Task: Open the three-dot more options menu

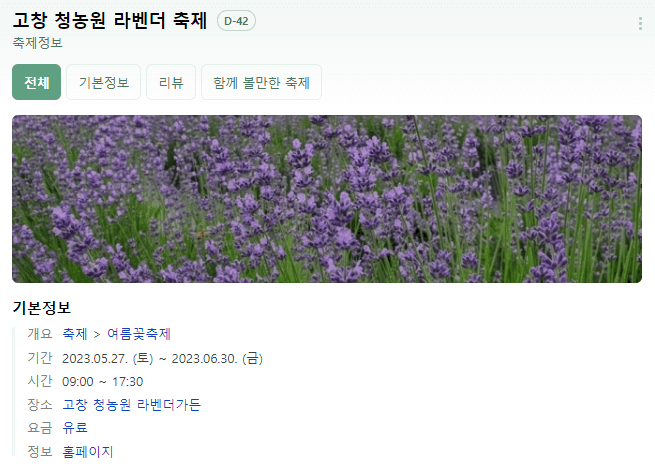Action: tap(640, 24)
